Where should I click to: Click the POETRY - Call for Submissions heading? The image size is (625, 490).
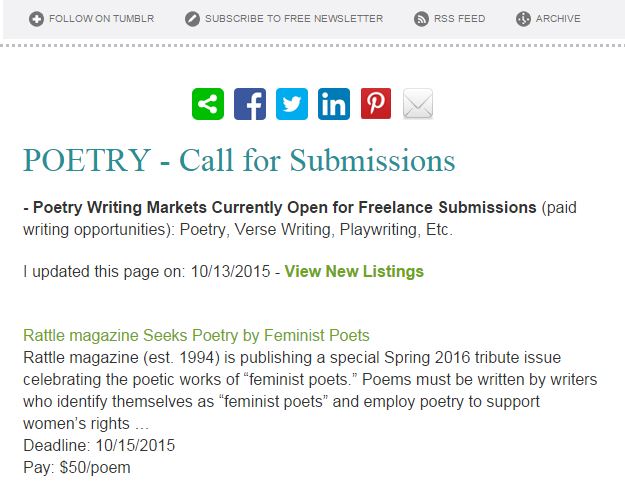pyautogui.click(x=239, y=160)
